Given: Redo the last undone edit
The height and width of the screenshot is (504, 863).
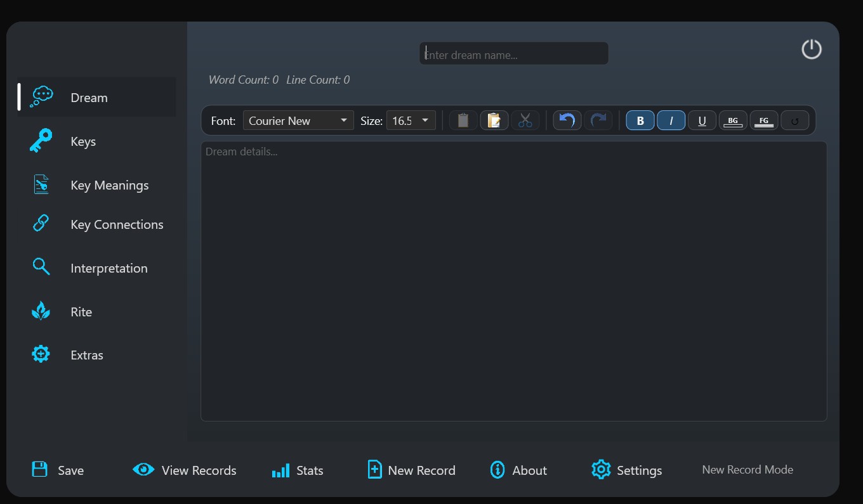Looking at the screenshot, I should pos(598,120).
